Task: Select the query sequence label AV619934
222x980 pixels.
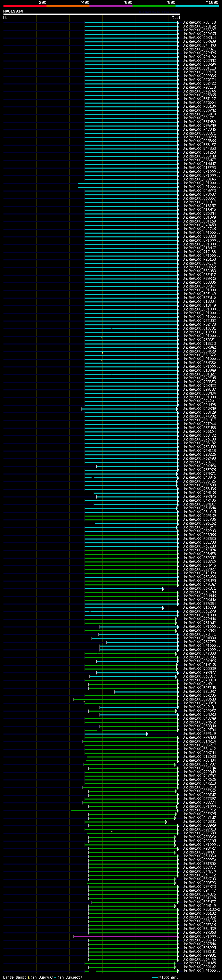Action: tap(13, 11)
